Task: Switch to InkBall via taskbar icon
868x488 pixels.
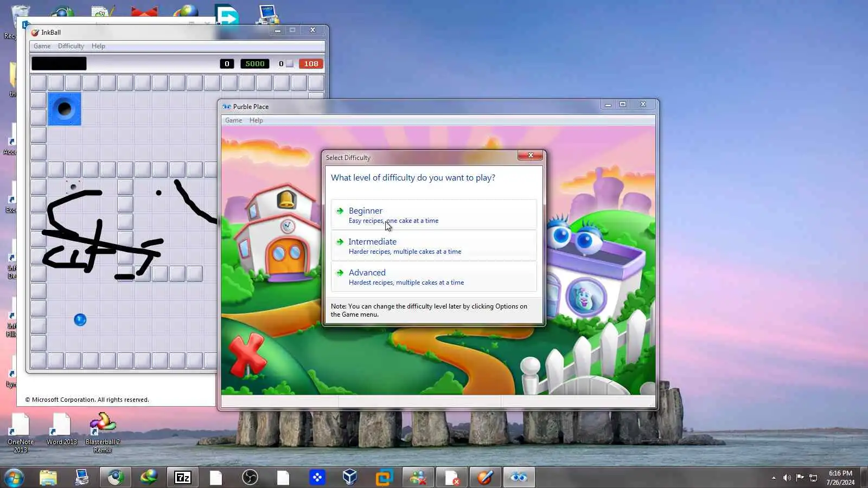Action: [485, 478]
